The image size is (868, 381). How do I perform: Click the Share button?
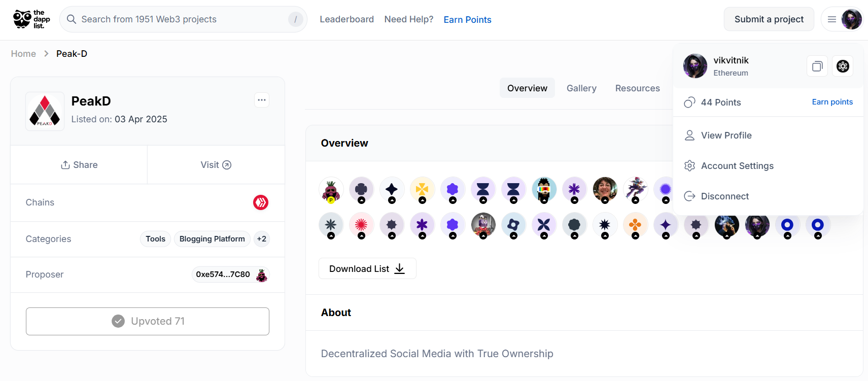pyautogui.click(x=79, y=165)
